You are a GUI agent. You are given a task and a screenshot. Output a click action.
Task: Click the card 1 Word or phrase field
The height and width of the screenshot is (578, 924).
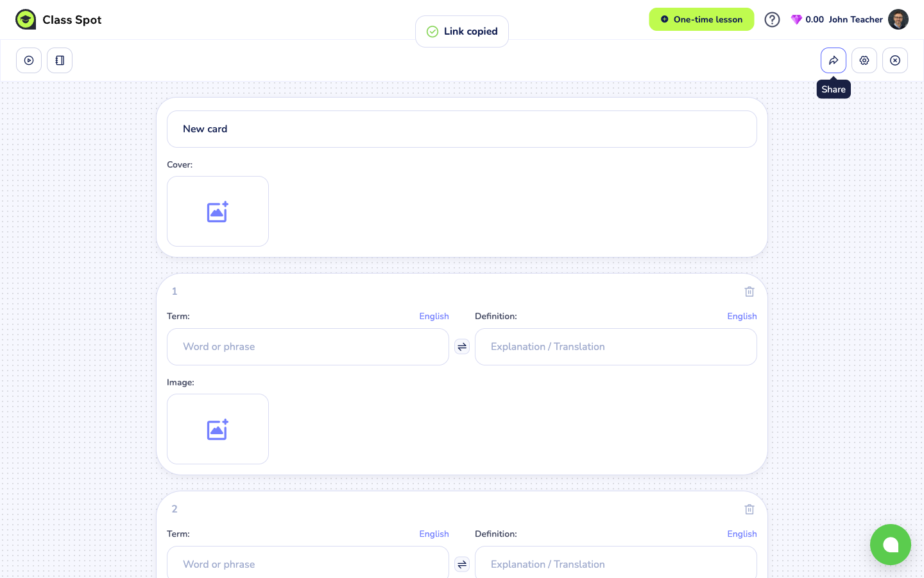coord(308,347)
